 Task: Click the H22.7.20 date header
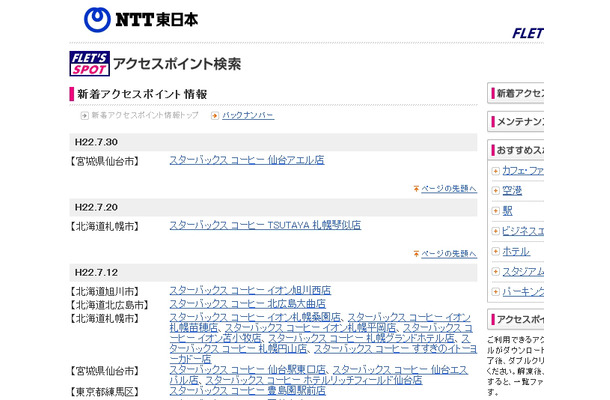(273, 207)
